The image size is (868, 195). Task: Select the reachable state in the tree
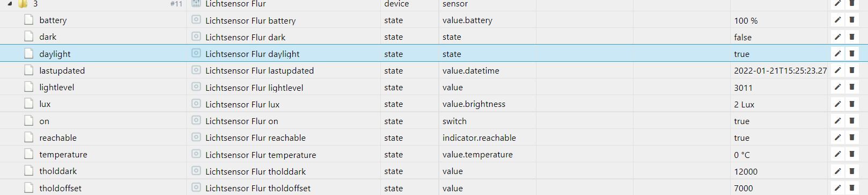coord(58,138)
